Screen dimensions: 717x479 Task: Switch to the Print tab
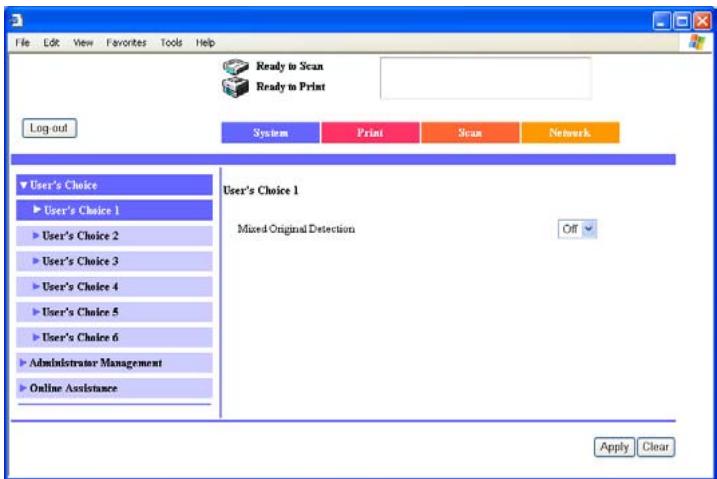coord(370,133)
